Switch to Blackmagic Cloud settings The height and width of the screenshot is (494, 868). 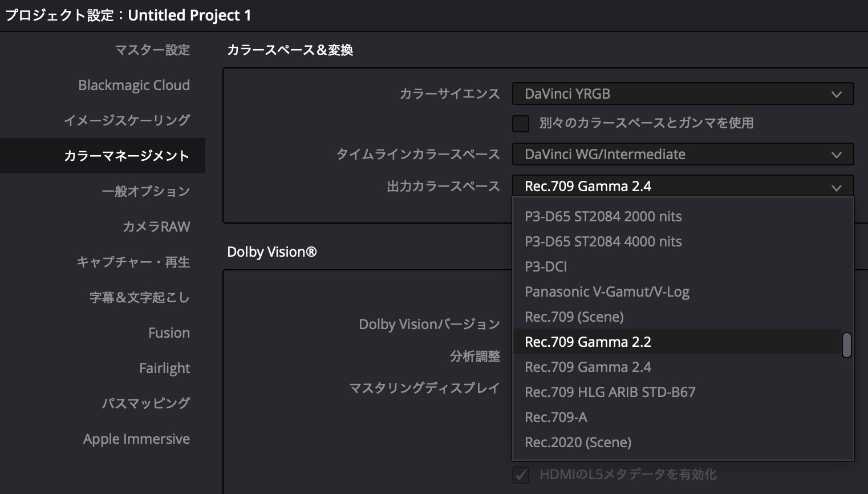(x=134, y=86)
